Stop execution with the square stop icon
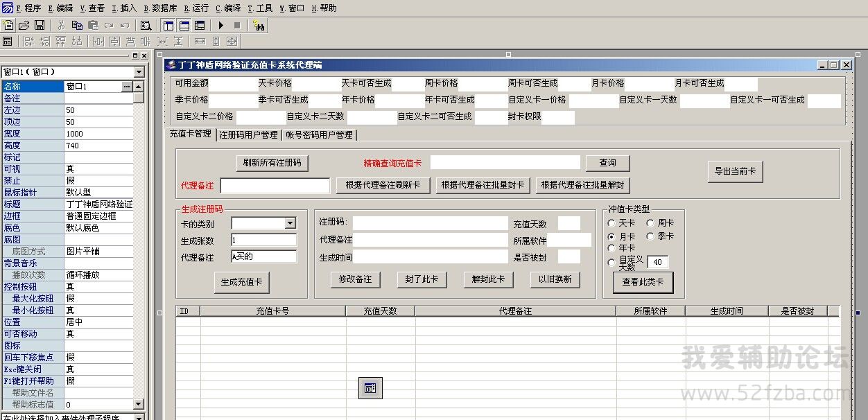 point(237,25)
